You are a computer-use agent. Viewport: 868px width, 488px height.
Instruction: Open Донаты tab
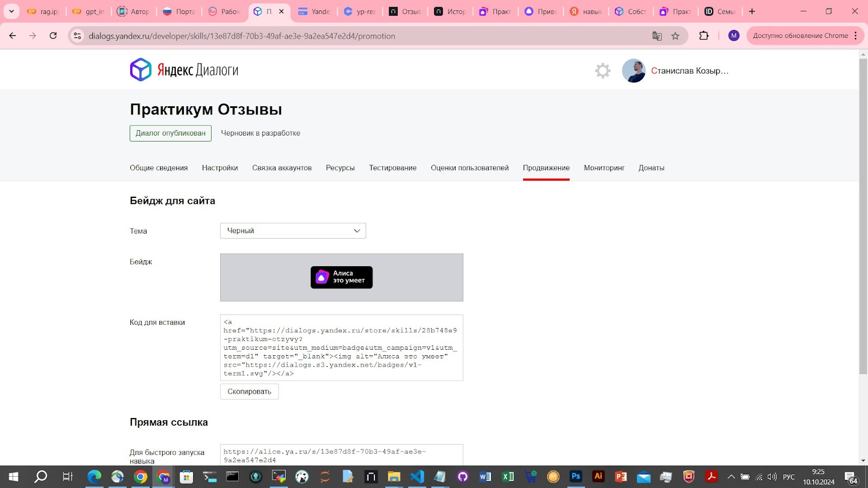point(651,168)
